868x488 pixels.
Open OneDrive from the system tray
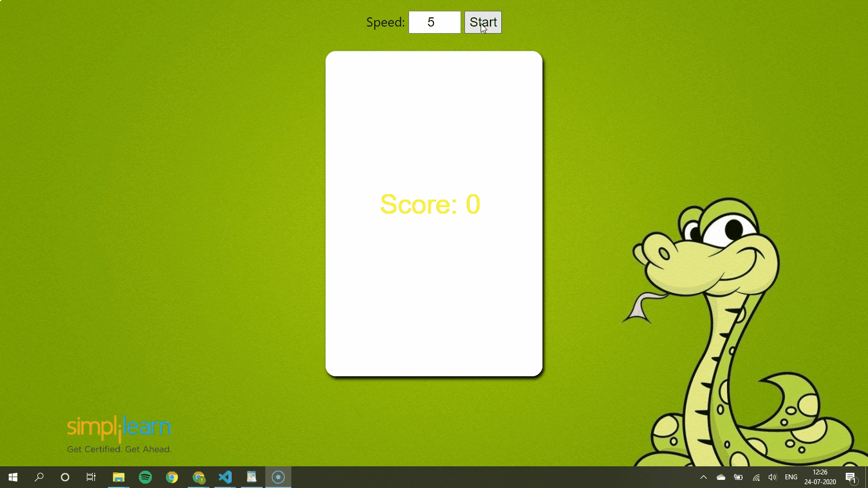point(721,477)
